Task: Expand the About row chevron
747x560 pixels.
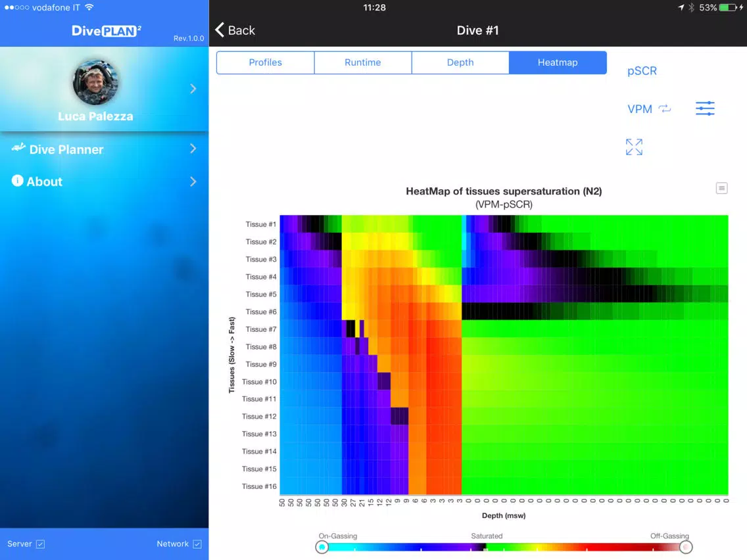Action: 193,181
